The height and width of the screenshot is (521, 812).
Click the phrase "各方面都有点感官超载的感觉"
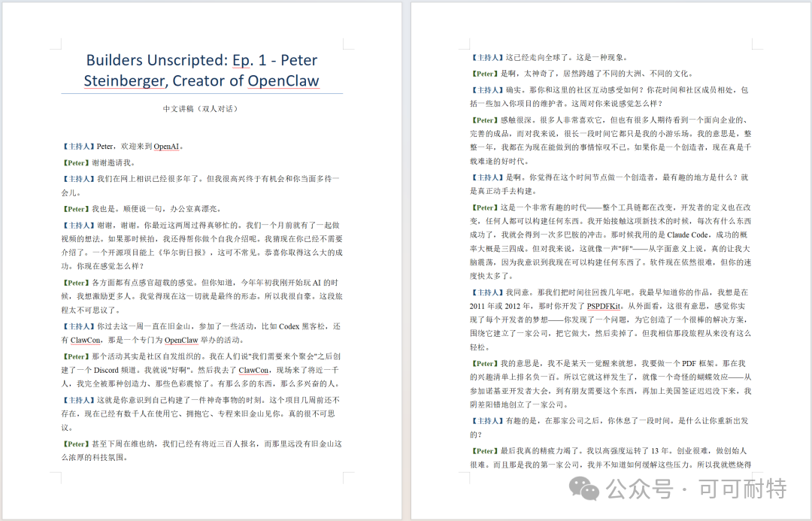pos(142,283)
